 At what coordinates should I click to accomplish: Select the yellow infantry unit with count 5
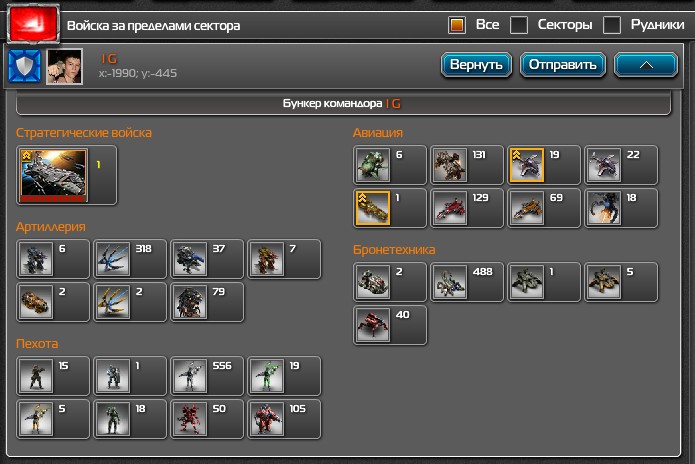(x=53, y=419)
